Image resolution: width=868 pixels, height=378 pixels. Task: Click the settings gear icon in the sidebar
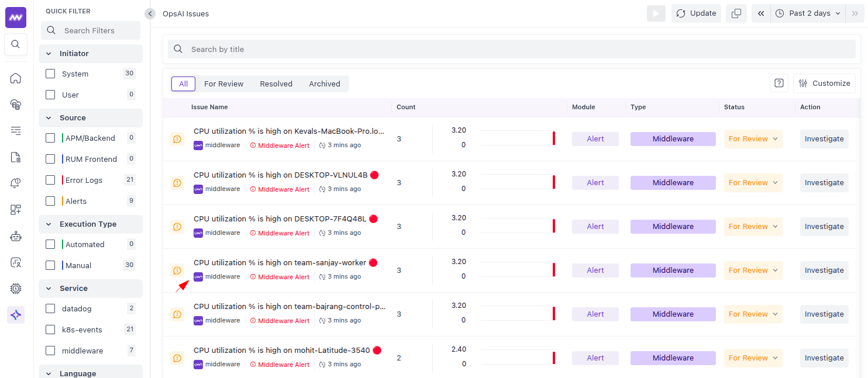[15, 288]
